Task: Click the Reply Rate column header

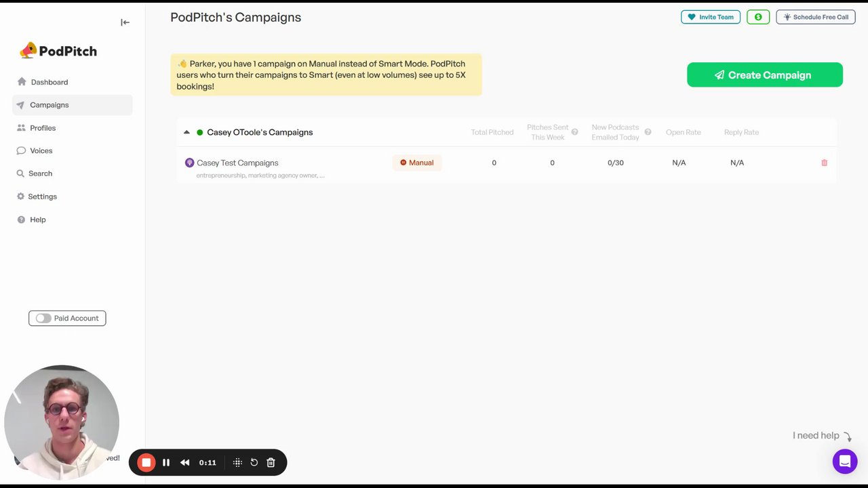Action: tap(741, 132)
